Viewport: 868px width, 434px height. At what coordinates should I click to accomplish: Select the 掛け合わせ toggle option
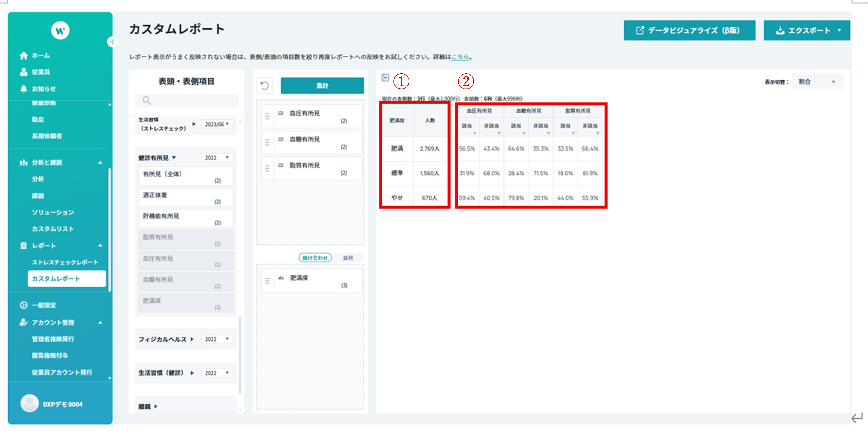[x=315, y=258]
